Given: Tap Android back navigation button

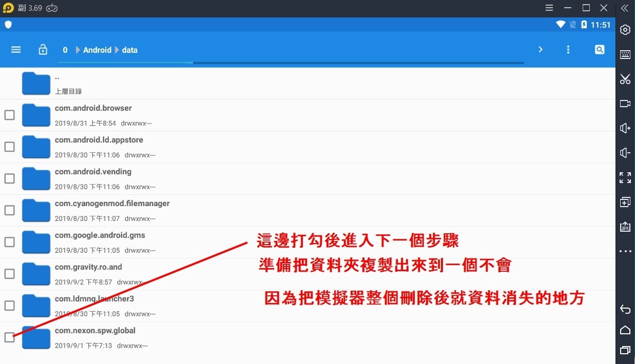Looking at the screenshot, I should click(x=625, y=309).
